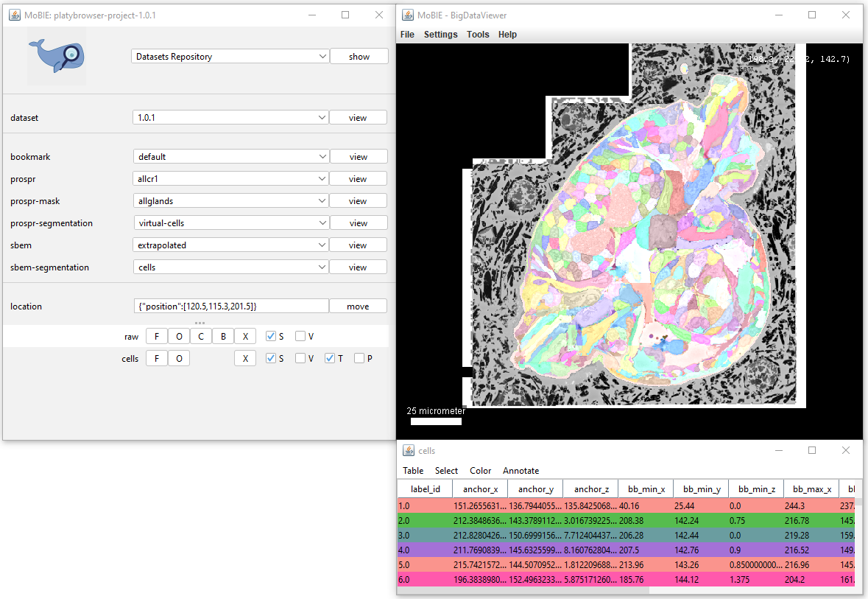The image size is (868, 599).
Task: Open the Color menu in cells table
Action: [x=481, y=471]
